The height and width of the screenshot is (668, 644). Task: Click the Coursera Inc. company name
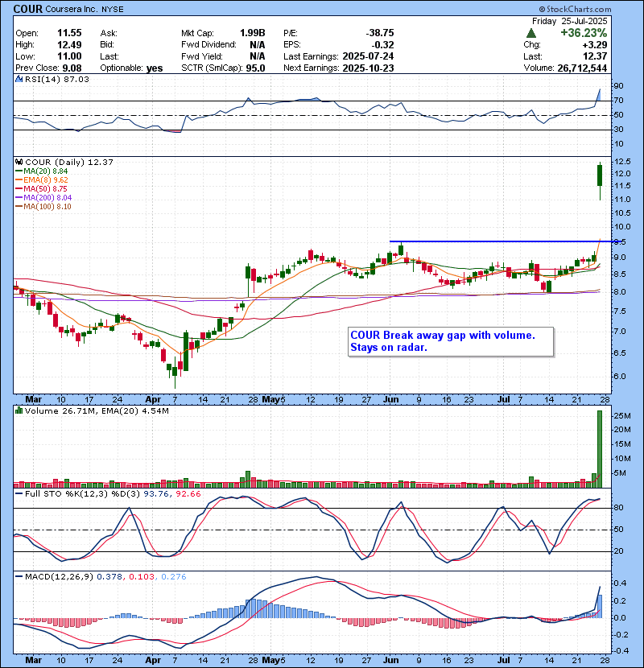click(x=72, y=9)
